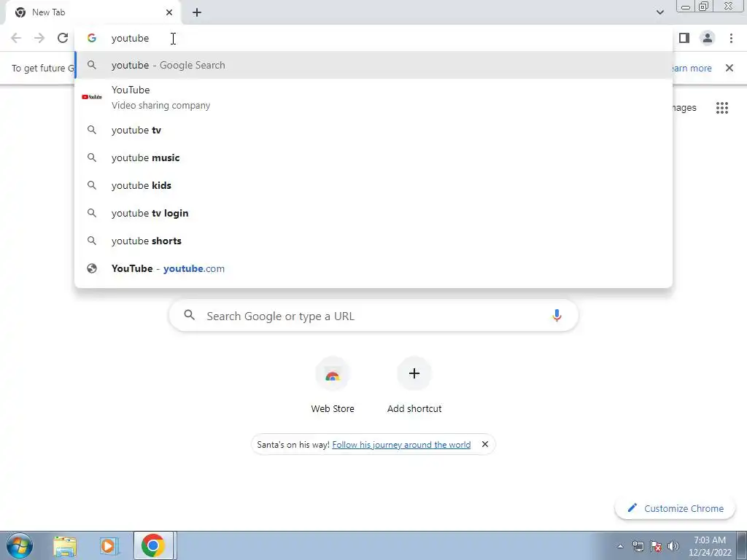Open the taskbar clock and date
This screenshot has width=747, height=560.
pos(710,546)
